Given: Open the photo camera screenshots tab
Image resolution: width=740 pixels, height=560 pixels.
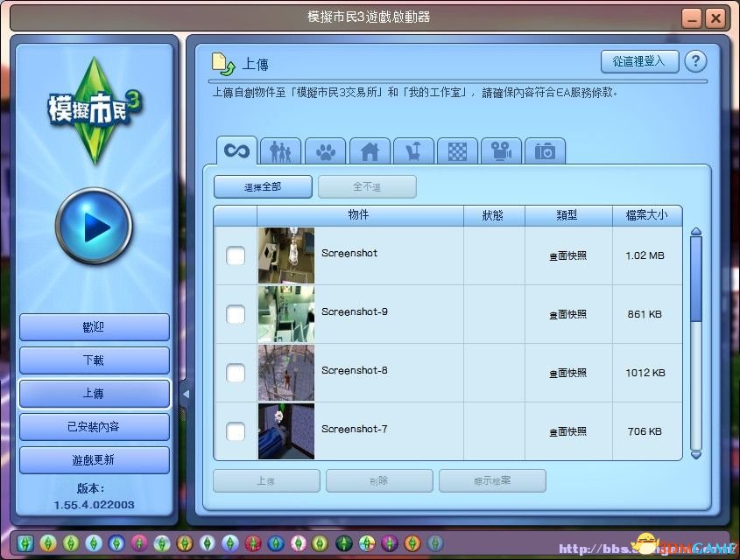Looking at the screenshot, I should pos(545,151).
